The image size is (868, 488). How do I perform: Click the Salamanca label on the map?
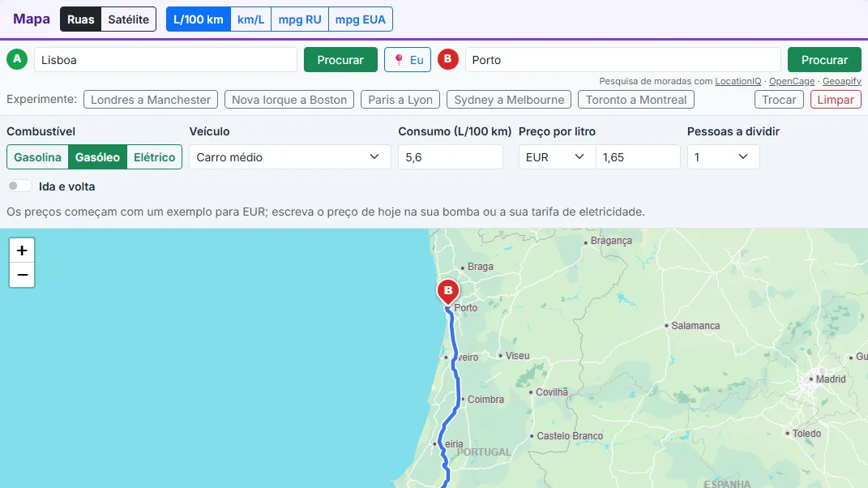click(x=695, y=326)
